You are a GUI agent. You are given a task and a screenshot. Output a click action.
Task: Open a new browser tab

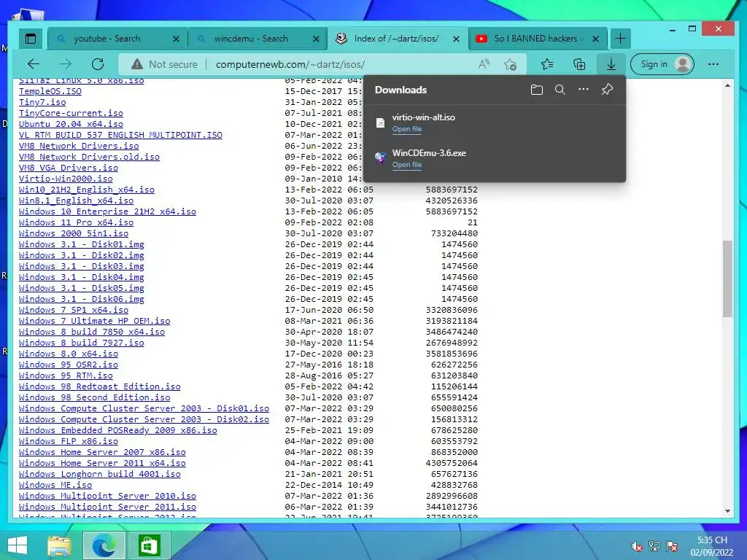(x=620, y=39)
